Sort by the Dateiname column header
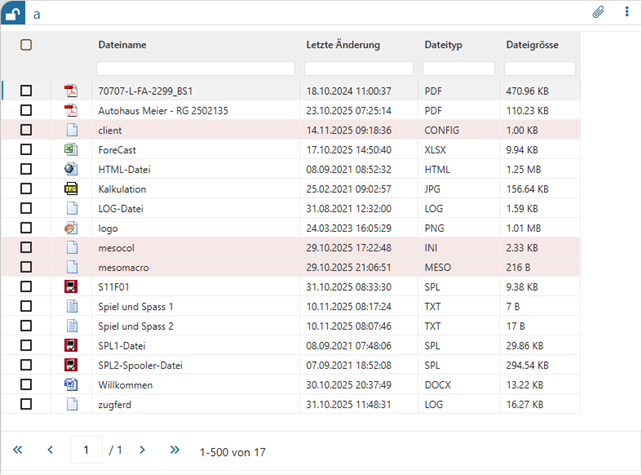642x475 pixels. coord(122,45)
